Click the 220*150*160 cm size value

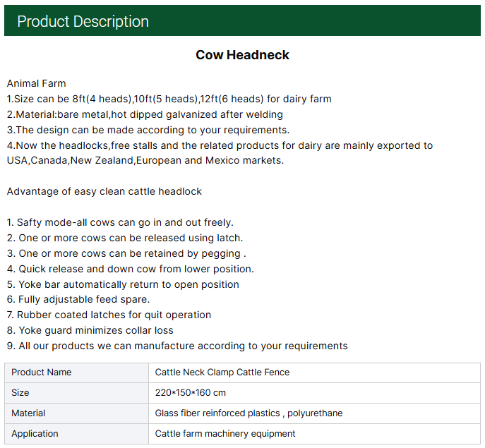click(x=191, y=392)
